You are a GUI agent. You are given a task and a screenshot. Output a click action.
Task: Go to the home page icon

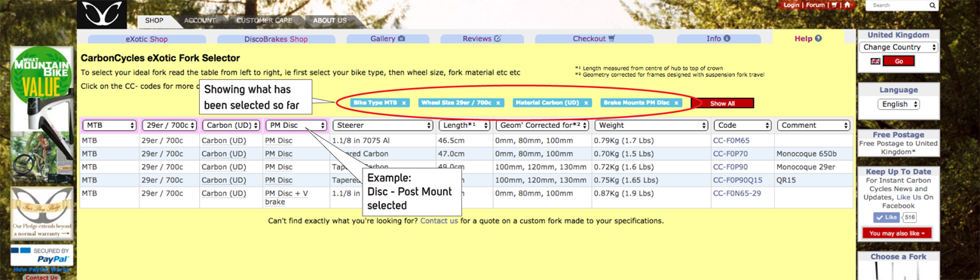[847, 5]
